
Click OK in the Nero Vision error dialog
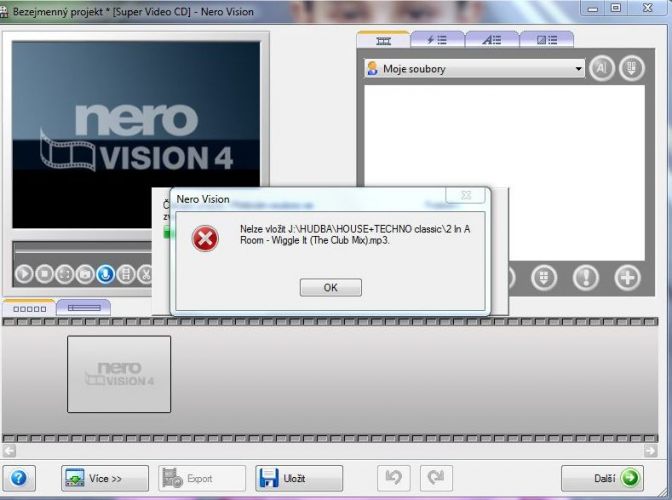[x=330, y=287]
